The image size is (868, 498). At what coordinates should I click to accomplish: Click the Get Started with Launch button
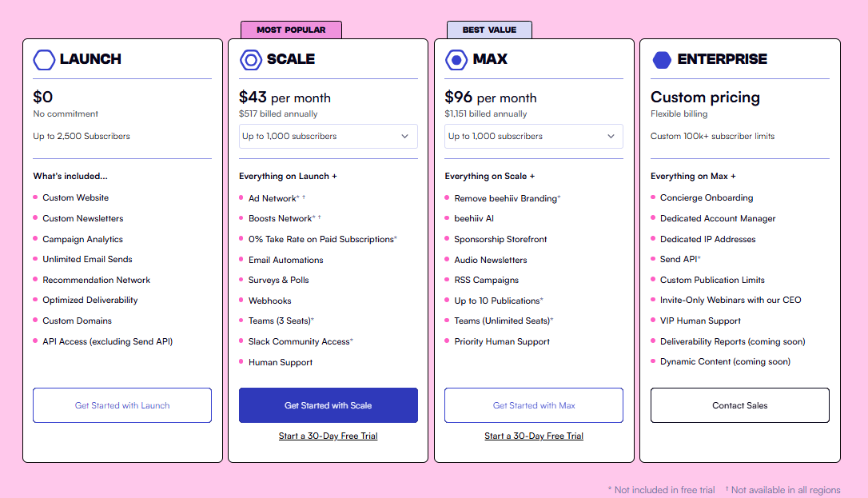tap(122, 405)
